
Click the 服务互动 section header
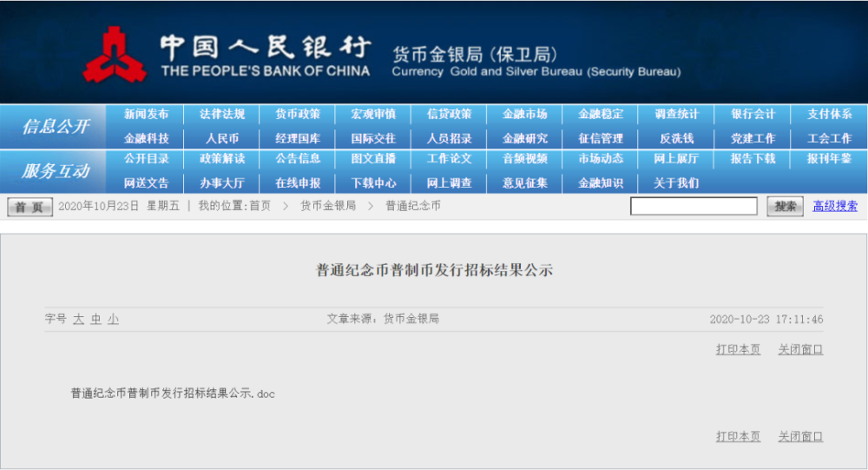click(55, 171)
